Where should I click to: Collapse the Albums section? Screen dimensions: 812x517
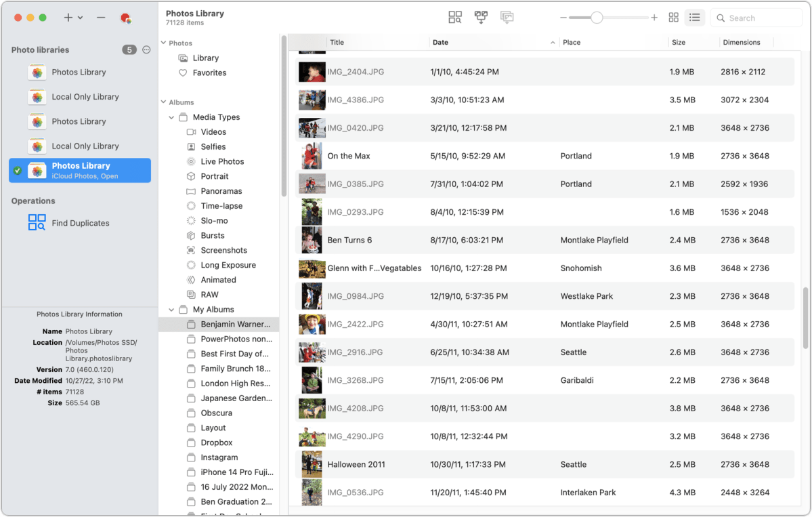tap(164, 102)
